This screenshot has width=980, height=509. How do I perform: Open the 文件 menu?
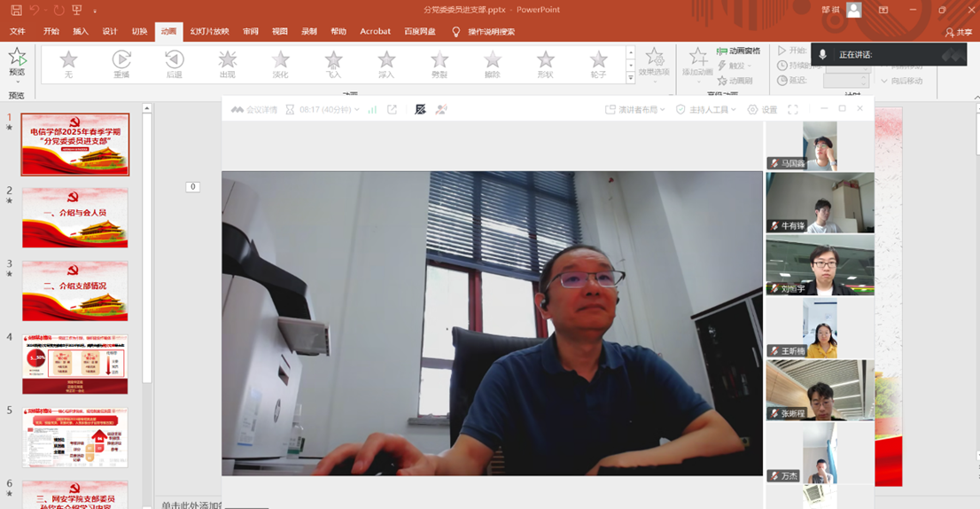pyautogui.click(x=18, y=31)
